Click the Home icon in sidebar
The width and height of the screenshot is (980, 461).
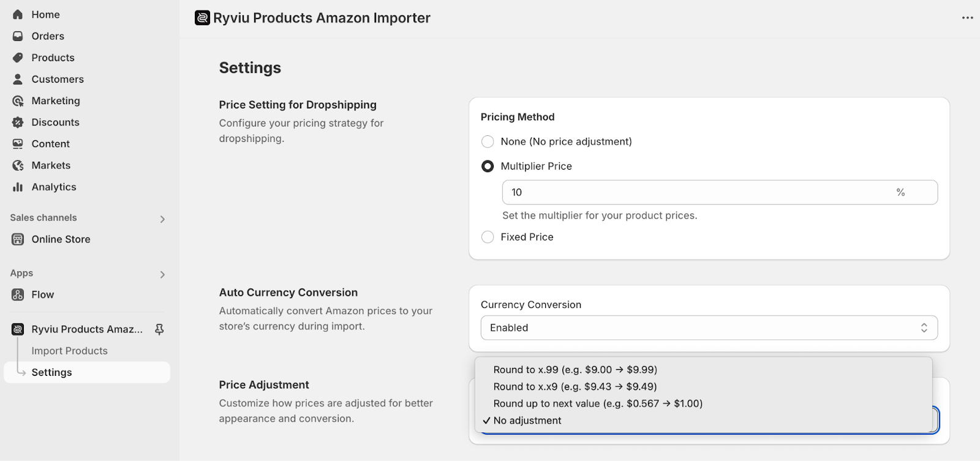click(18, 14)
